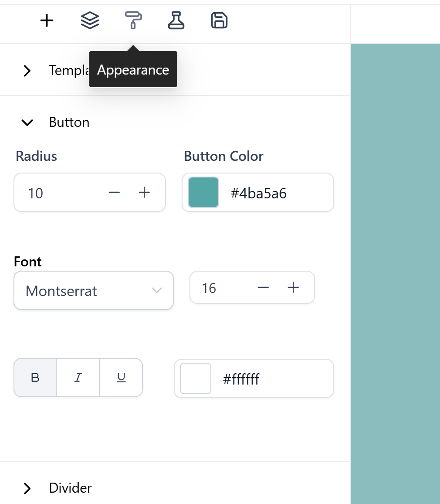Increase the button Radius with plus icon

click(144, 192)
